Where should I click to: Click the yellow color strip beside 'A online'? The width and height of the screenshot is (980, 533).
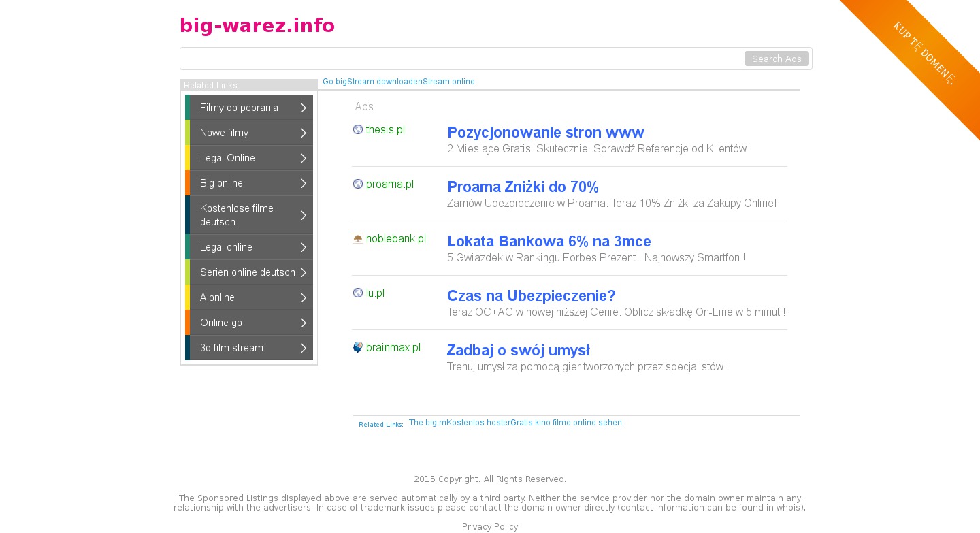coord(187,297)
